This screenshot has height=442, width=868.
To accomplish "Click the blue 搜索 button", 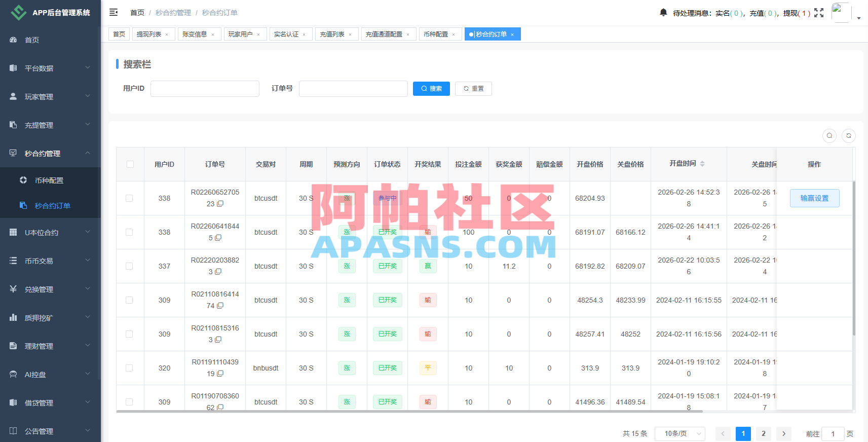I will click(x=431, y=89).
